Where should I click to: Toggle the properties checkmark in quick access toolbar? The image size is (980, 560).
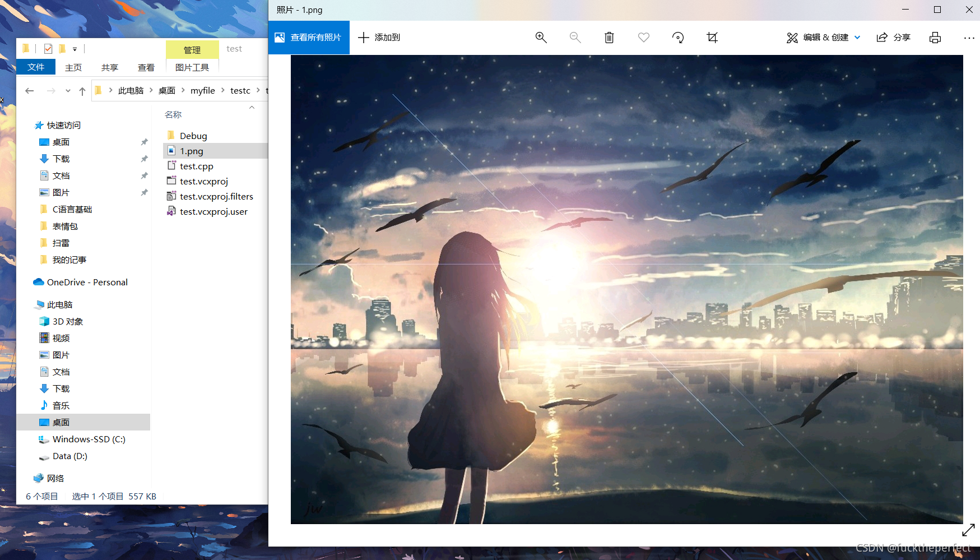tap(48, 49)
